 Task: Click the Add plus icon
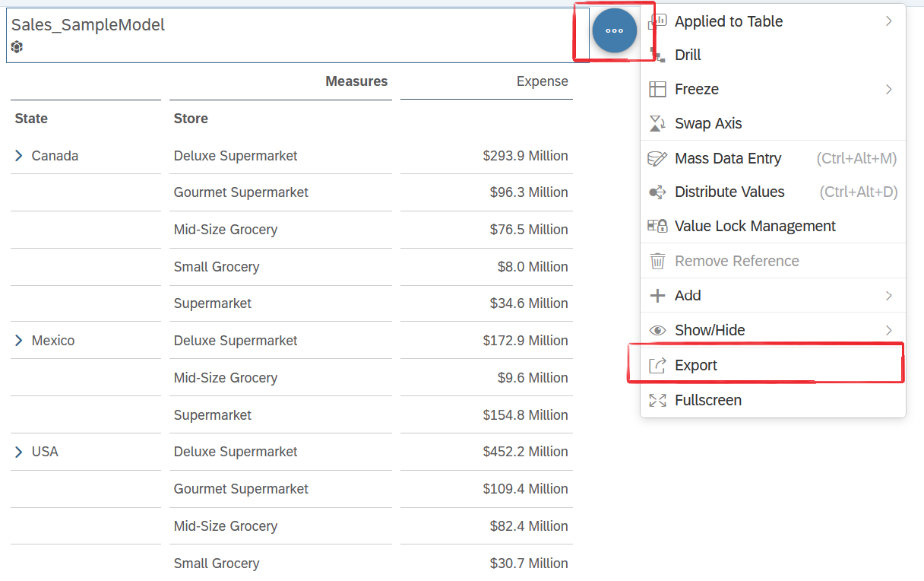coord(658,295)
